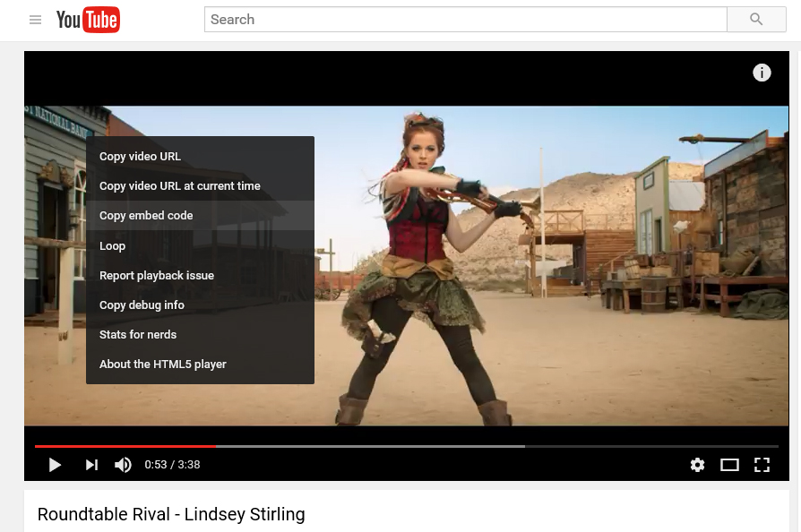This screenshot has height=532, width=801.
Task: Choose Copy embed code
Action: coord(200,216)
